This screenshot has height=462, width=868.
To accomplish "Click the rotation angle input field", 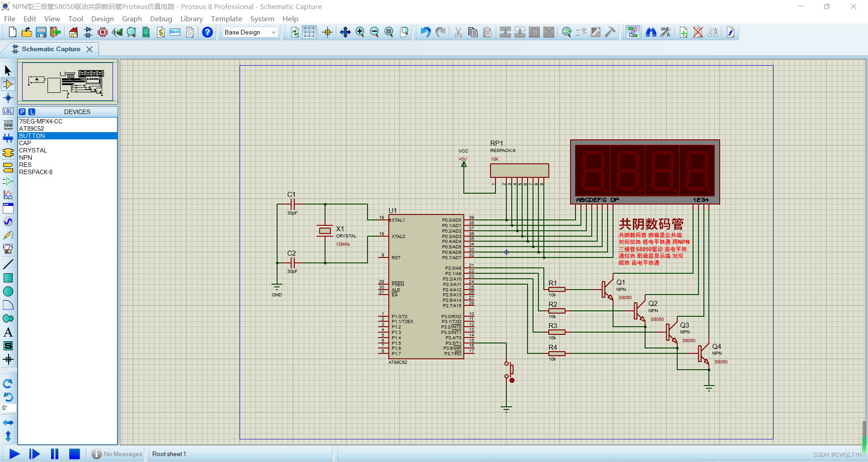I will 9,408.
